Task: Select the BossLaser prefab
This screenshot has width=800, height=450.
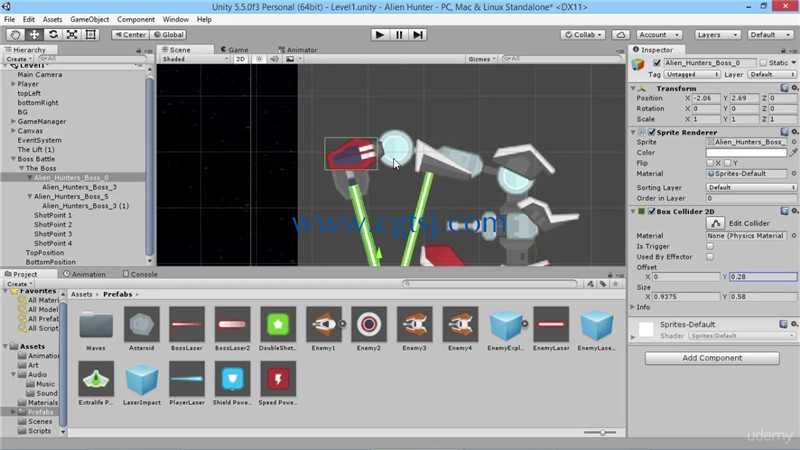Action: pos(187,329)
